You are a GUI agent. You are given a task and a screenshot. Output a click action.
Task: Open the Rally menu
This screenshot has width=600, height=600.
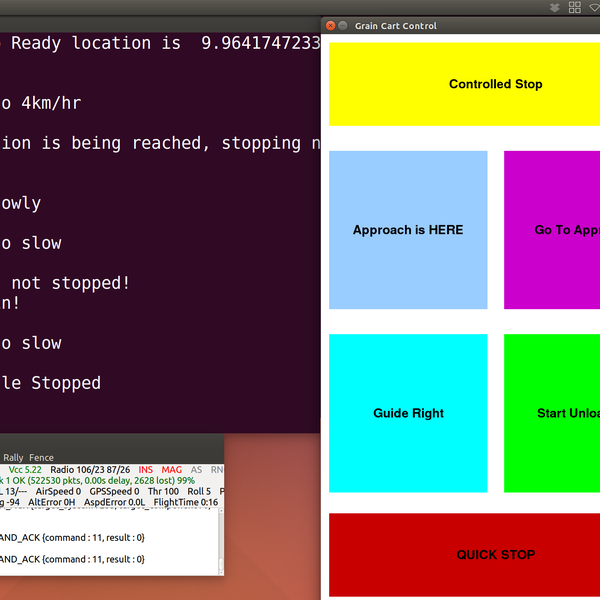[13, 457]
